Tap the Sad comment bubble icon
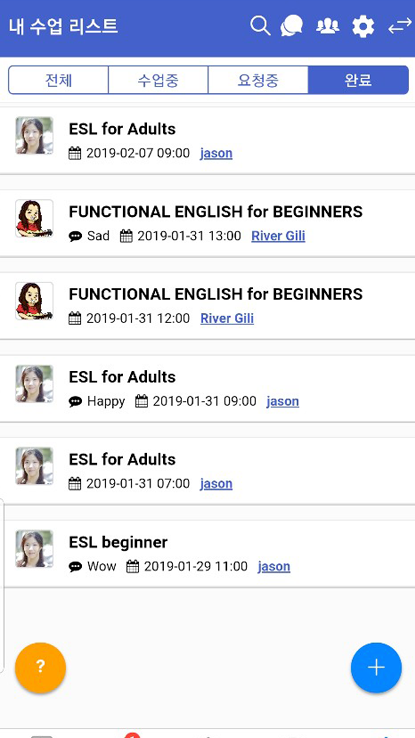 click(x=75, y=236)
